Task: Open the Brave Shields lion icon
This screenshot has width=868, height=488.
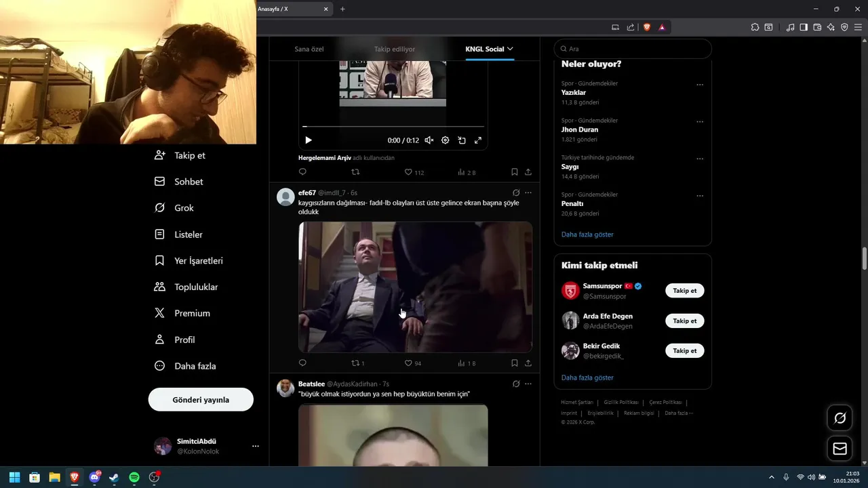Action: coord(647,27)
